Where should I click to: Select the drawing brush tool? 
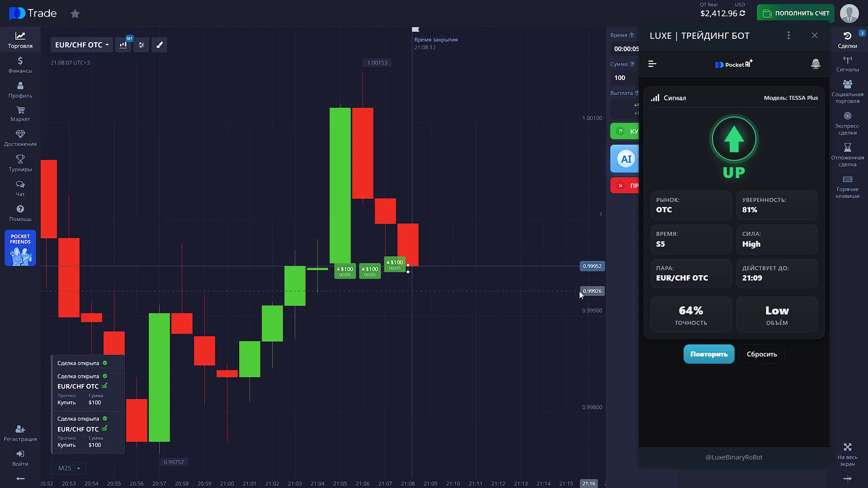point(159,45)
